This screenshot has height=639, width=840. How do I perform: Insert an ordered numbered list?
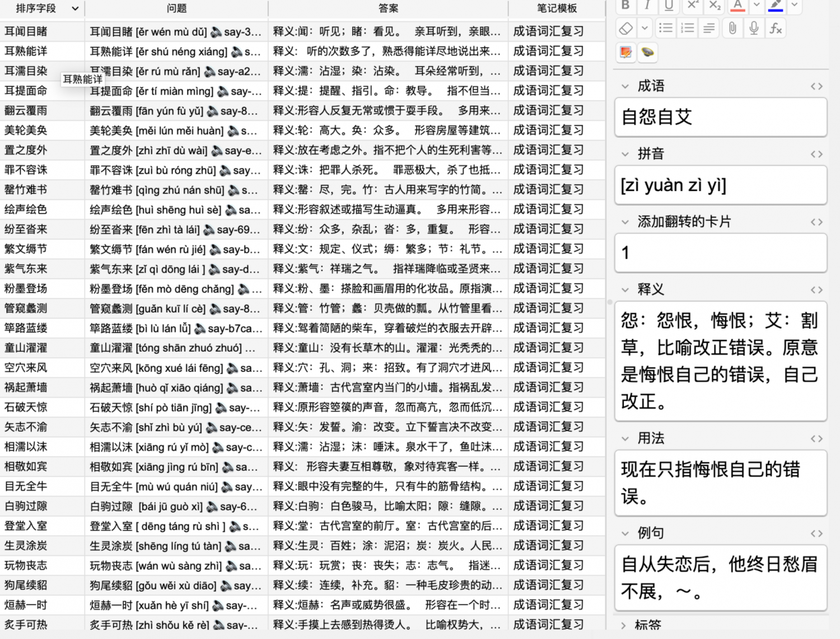pyautogui.click(x=688, y=28)
